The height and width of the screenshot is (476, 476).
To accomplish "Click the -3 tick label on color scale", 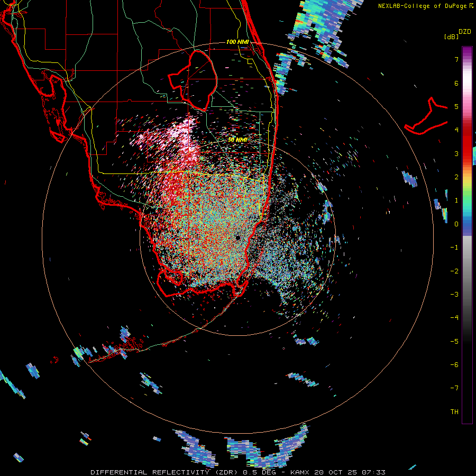I will [454, 295].
